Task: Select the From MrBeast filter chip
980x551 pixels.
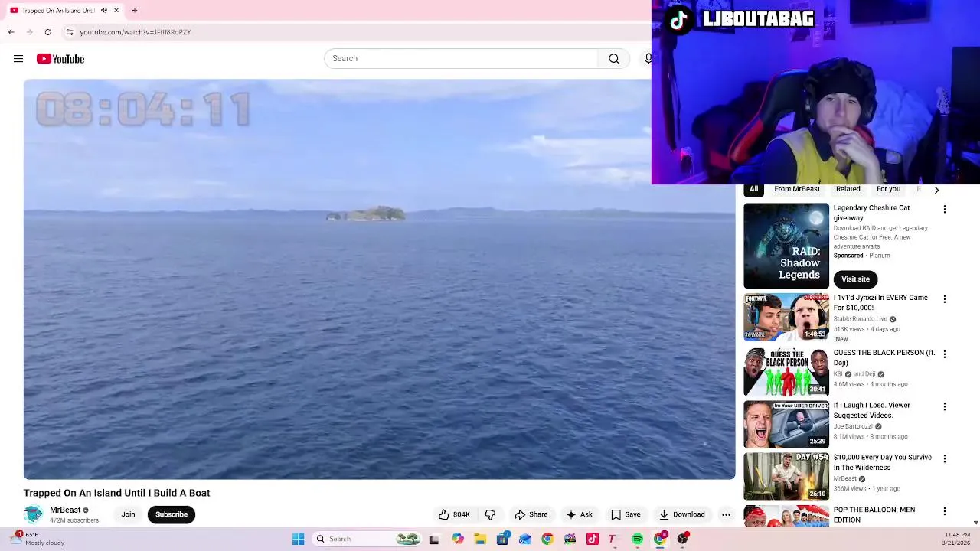Action: pos(796,189)
